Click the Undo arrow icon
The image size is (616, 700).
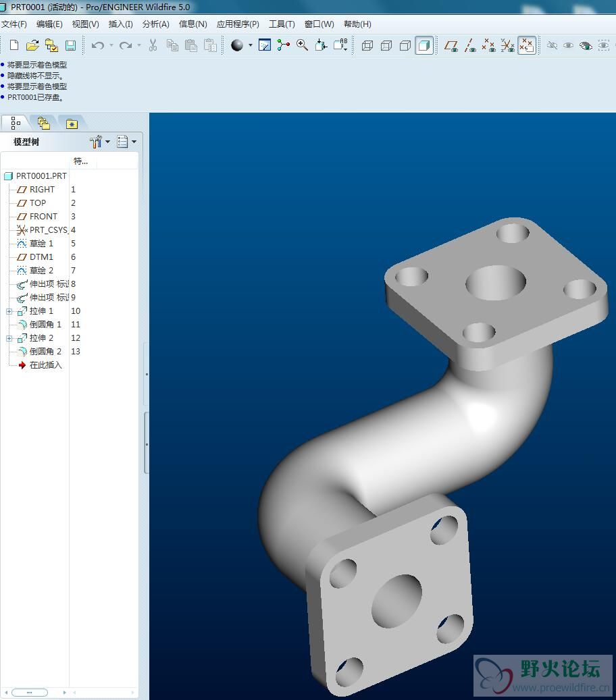[98, 45]
